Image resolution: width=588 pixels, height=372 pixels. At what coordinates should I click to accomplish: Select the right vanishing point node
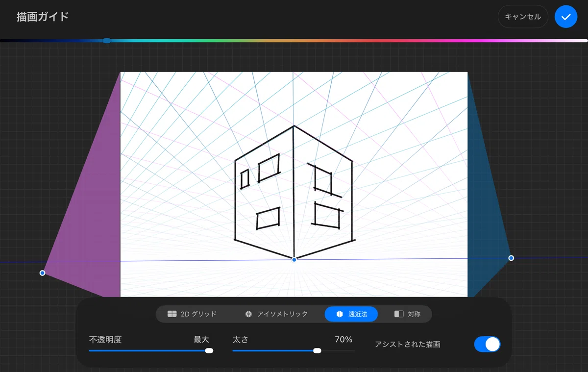coord(511,258)
